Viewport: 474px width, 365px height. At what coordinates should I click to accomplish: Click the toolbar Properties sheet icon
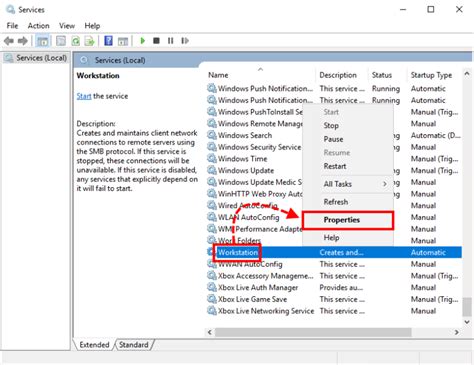coord(61,41)
